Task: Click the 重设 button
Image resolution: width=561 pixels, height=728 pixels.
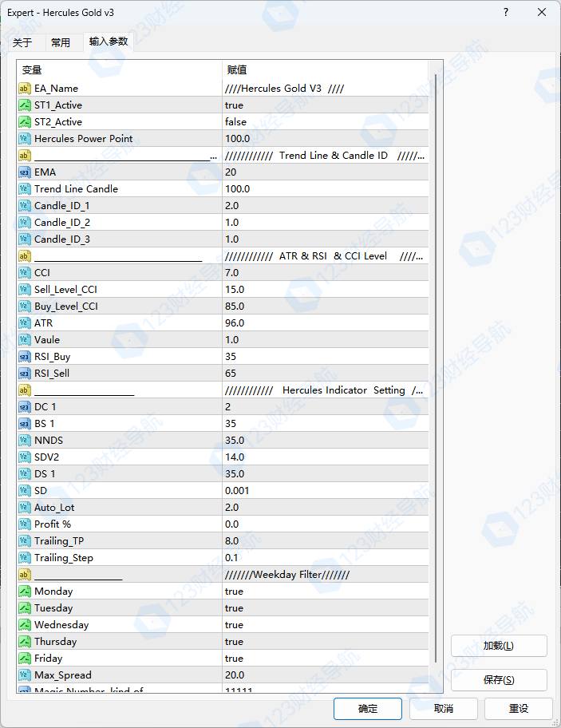Action: [519, 709]
